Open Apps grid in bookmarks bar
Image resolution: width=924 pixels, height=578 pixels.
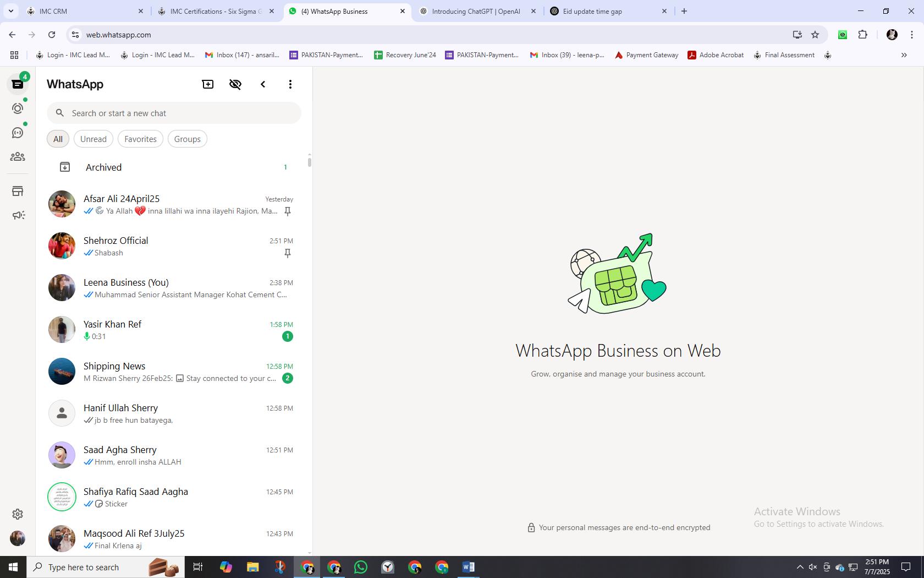pyautogui.click(x=14, y=55)
